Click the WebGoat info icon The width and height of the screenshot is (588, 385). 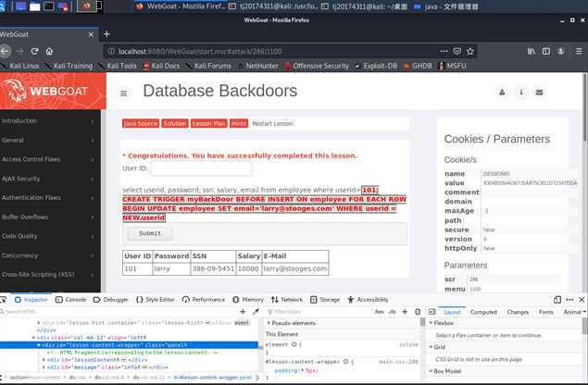[x=521, y=93]
